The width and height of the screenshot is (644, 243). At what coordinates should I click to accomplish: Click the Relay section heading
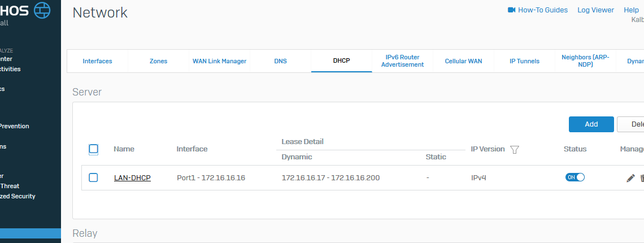pyautogui.click(x=85, y=233)
